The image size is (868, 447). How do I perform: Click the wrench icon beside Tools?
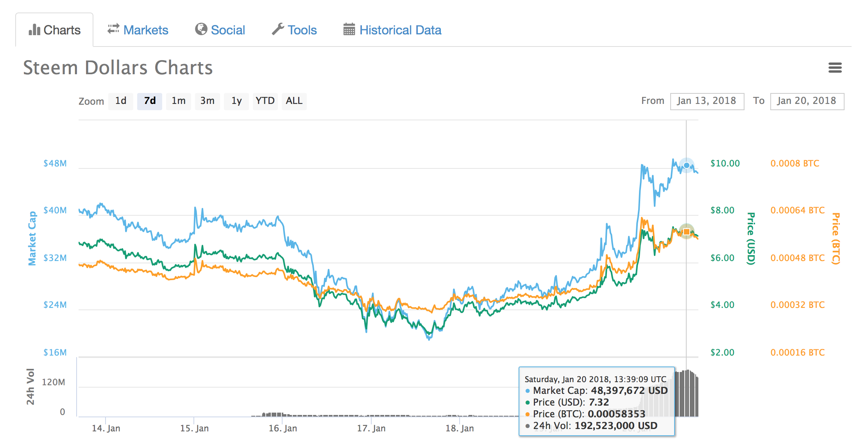point(278,29)
